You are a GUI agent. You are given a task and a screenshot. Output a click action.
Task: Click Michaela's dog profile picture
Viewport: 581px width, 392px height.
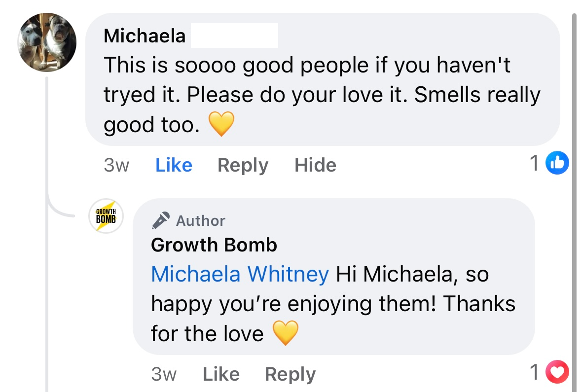tap(47, 42)
